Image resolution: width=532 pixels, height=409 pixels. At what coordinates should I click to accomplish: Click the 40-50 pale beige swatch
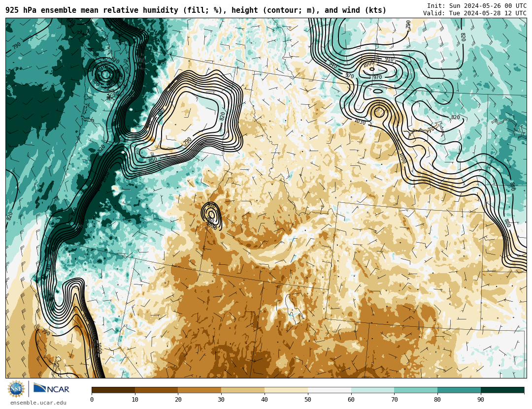click(x=286, y=390)
